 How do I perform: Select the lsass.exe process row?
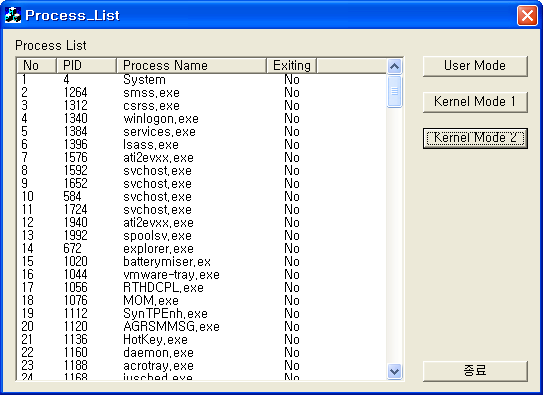click(202, 144)
